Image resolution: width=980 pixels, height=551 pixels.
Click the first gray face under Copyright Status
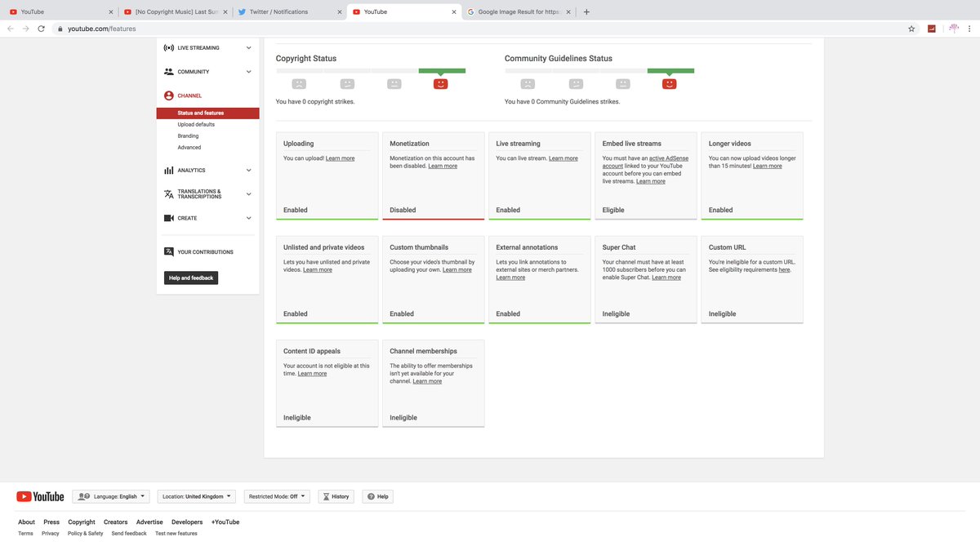(x=299, y=84)
